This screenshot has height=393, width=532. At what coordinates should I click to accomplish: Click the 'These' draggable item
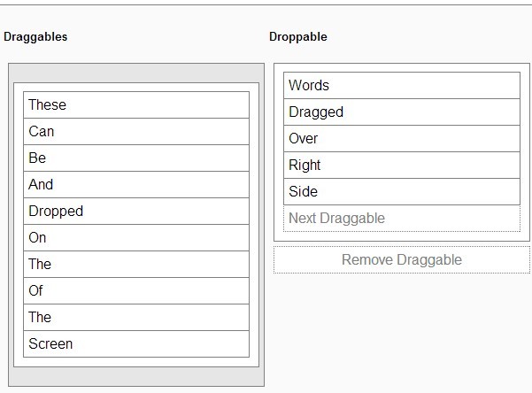[135, 104]
